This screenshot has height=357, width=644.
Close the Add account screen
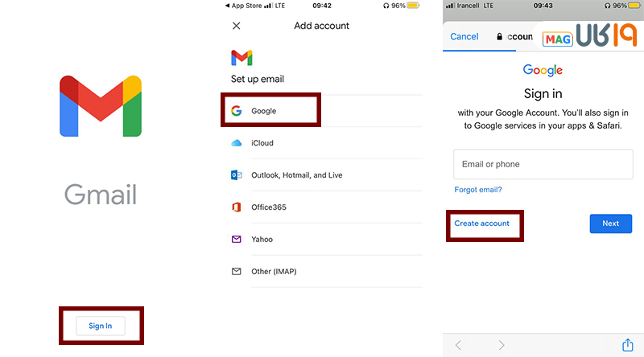(236, 26)
